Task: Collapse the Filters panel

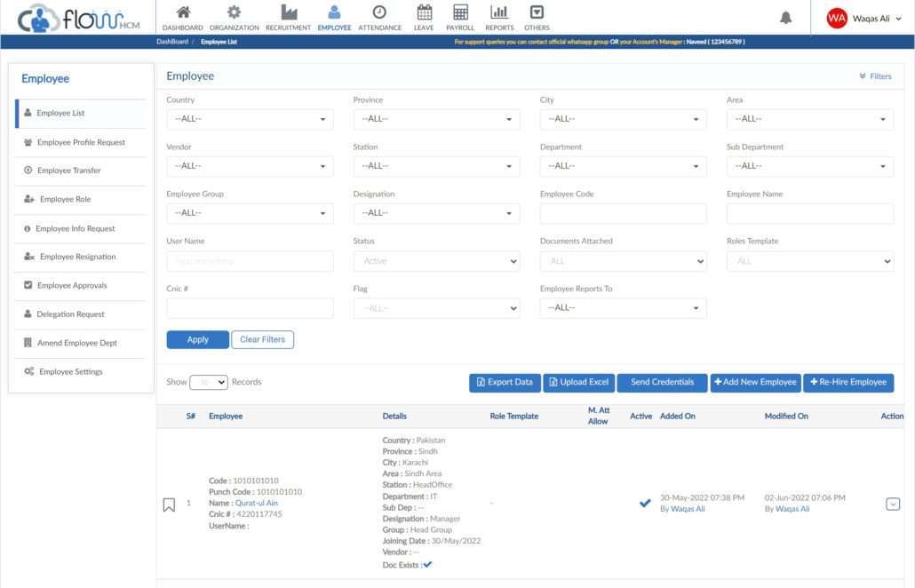Action: [x=876, y=75]
